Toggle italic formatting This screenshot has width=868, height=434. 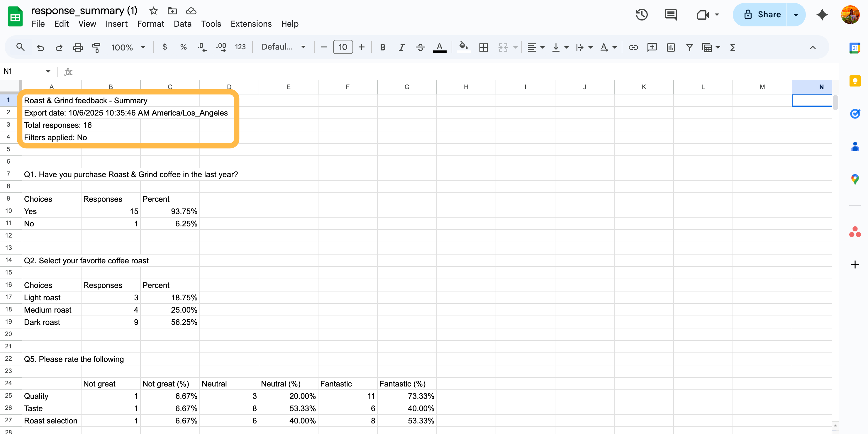point(401,47)
